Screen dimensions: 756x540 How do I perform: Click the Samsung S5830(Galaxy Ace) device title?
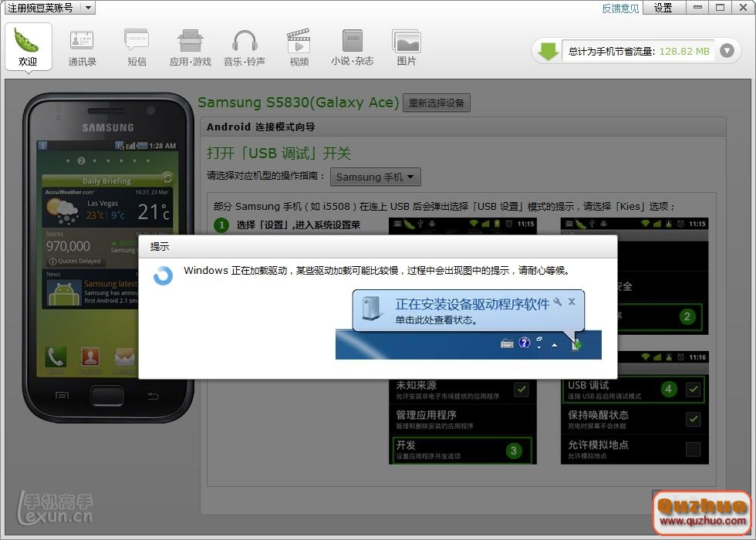(299, 102)
